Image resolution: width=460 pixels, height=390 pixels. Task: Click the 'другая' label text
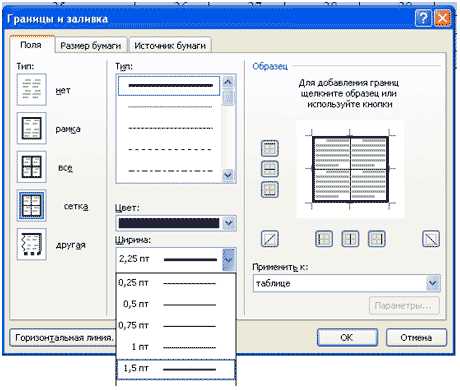[x=71, y=245]
